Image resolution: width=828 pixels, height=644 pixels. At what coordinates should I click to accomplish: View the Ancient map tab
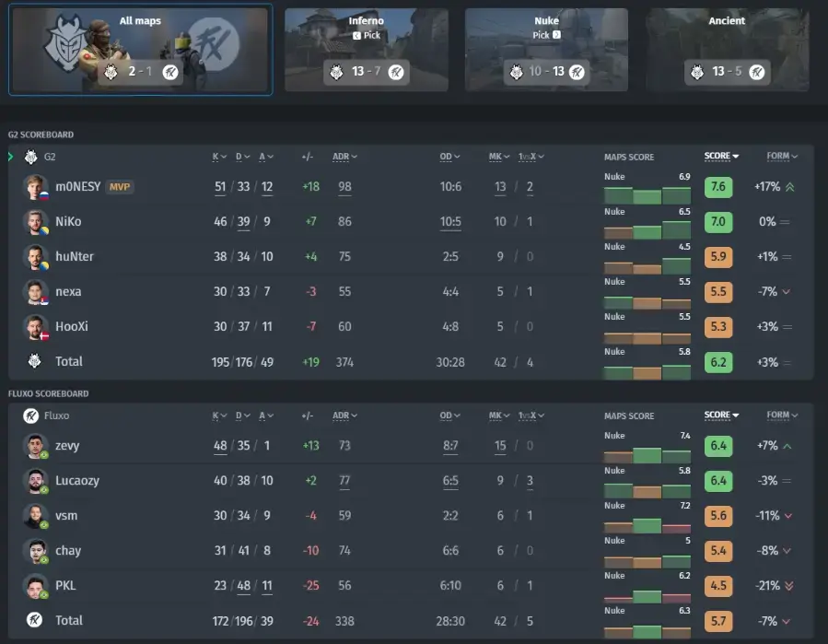coord(727,50)
